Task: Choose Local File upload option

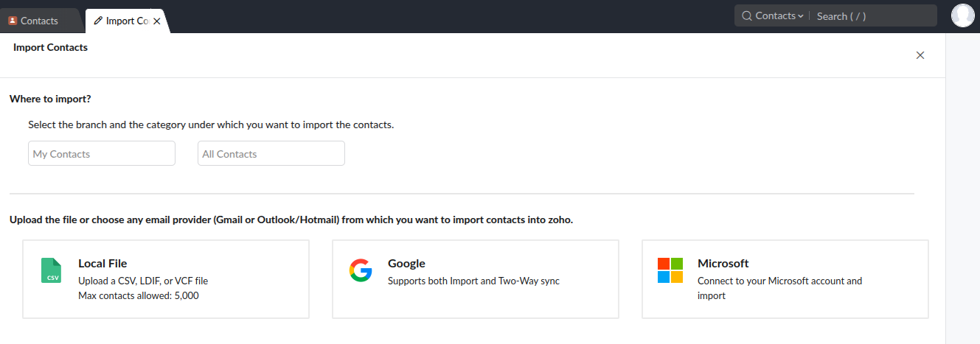Action: tap(166, 279)
